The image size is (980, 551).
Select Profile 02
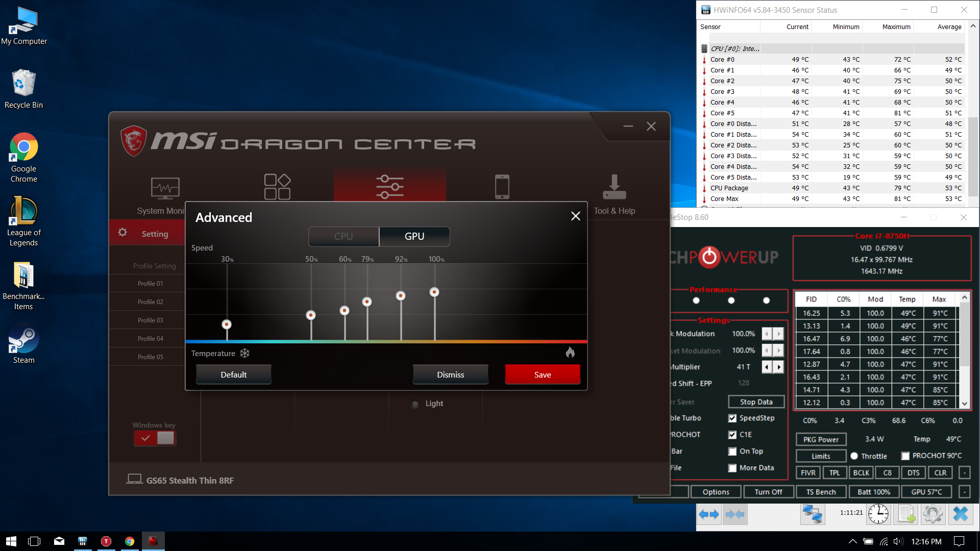point(150,302)
